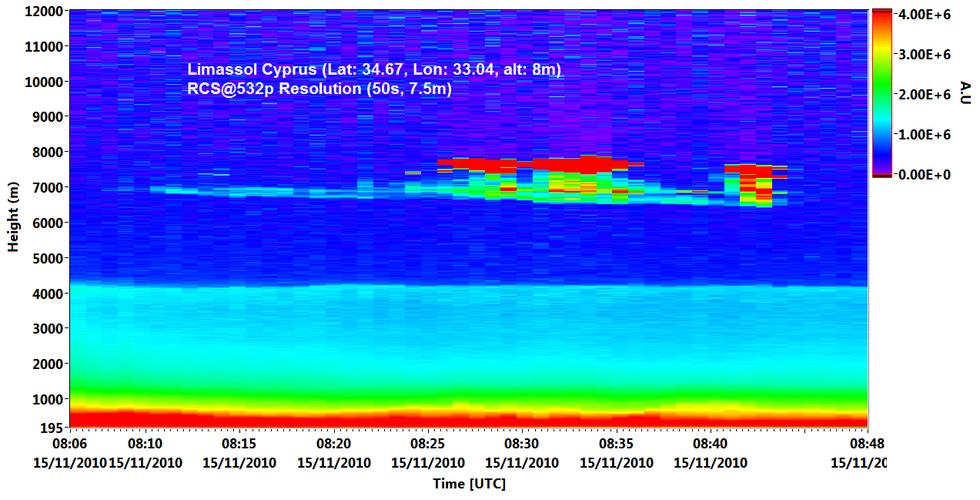Click the Limassol Cyprus location annotation text
The height and width of the screenshot is (500, 980).
pos(374,69)
